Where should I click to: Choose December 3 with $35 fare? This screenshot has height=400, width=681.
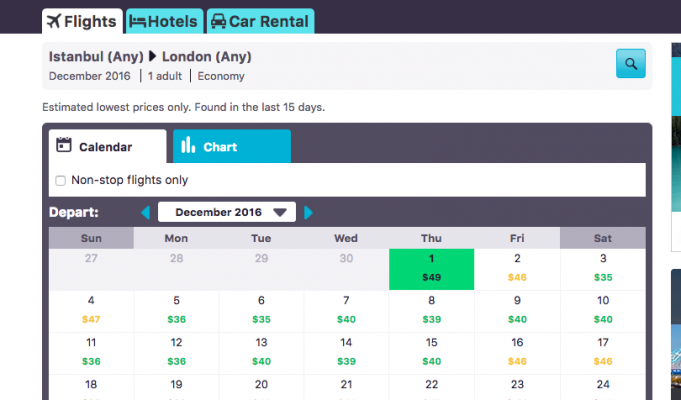pyautogui.click(x=602, y=268)
